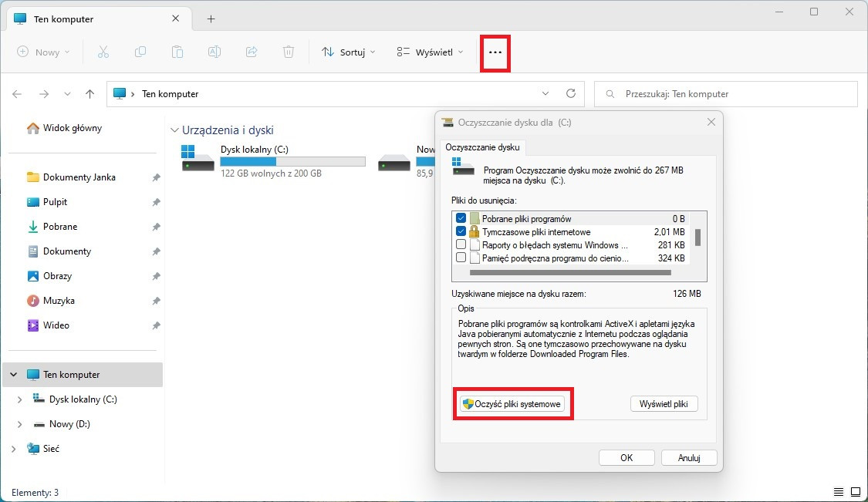Go back with the left arrow
This screenshot has height=502, width=868.
click(x=17, y=94)
